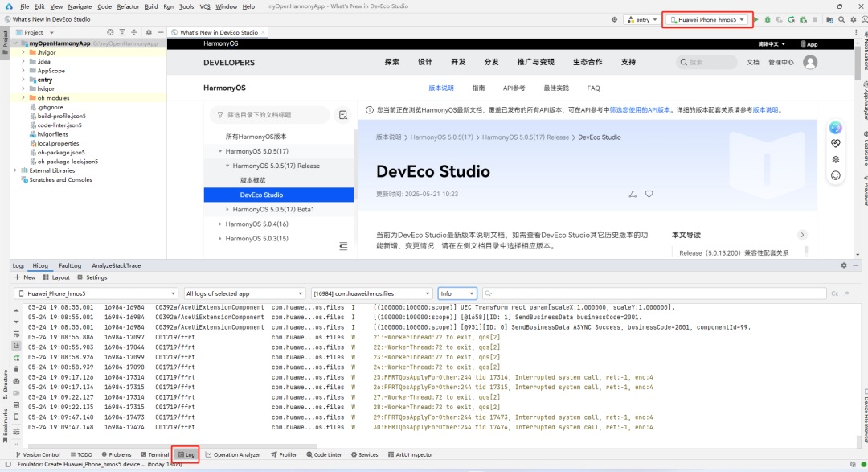The image size is (868, 472).
Task: Open the entry module configuration dropdown
Action: (x=642, y=20)
